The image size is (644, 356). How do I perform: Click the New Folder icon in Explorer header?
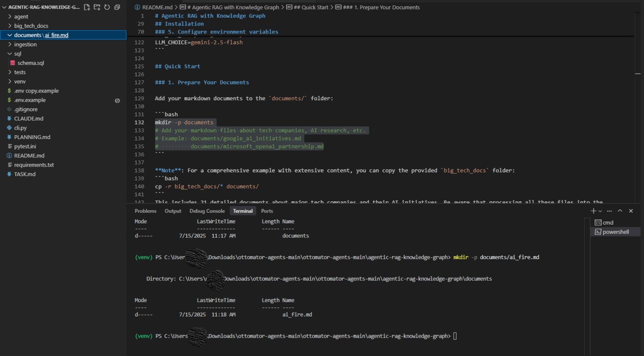[x=97, y=7]
